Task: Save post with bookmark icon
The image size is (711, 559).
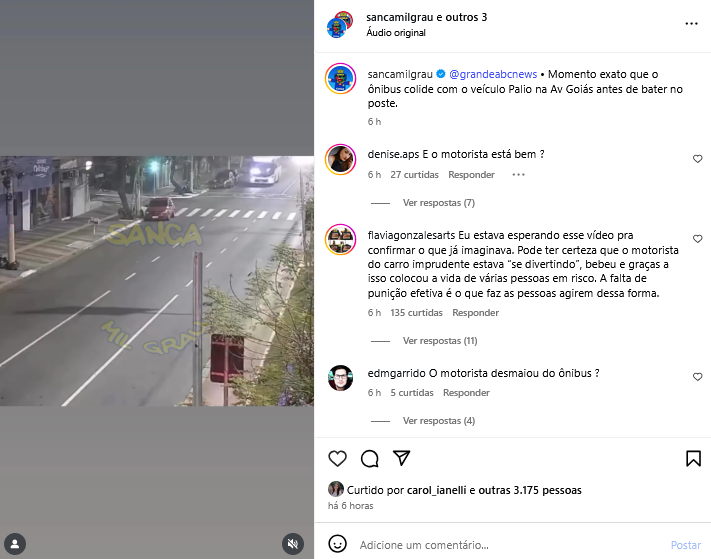Action: (693, 458)
